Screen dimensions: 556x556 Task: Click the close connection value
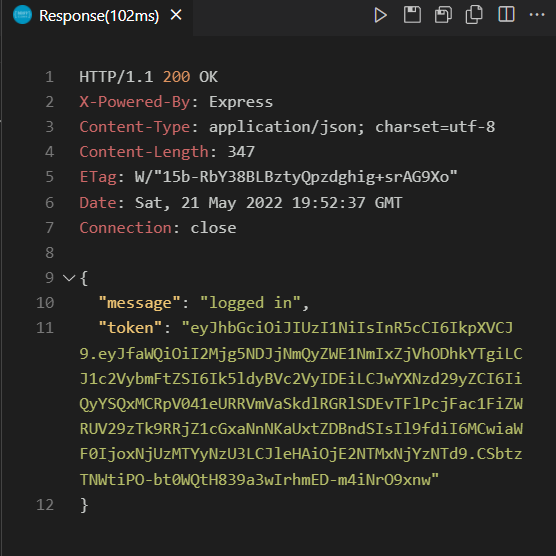(x=213, y=228)
